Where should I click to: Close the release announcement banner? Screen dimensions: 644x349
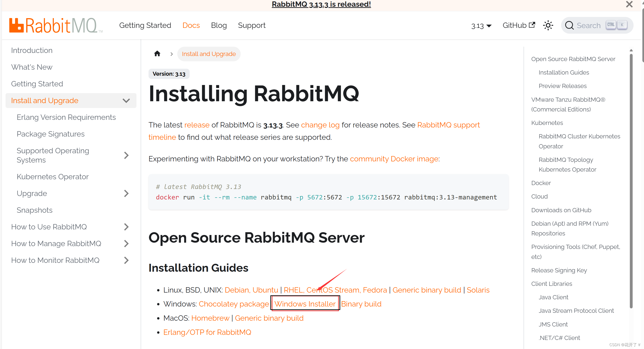[x=629, y=4]
